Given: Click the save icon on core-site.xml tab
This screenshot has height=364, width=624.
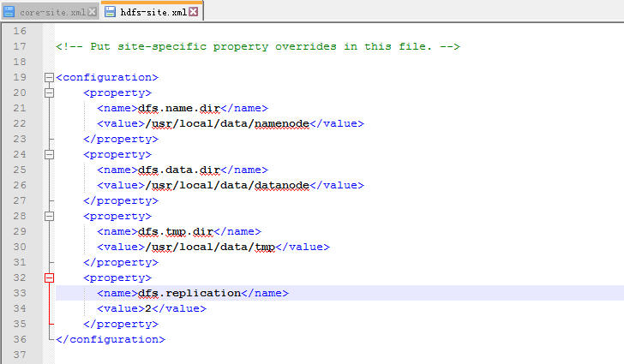Looking at the screenshot, I should 9,12.
